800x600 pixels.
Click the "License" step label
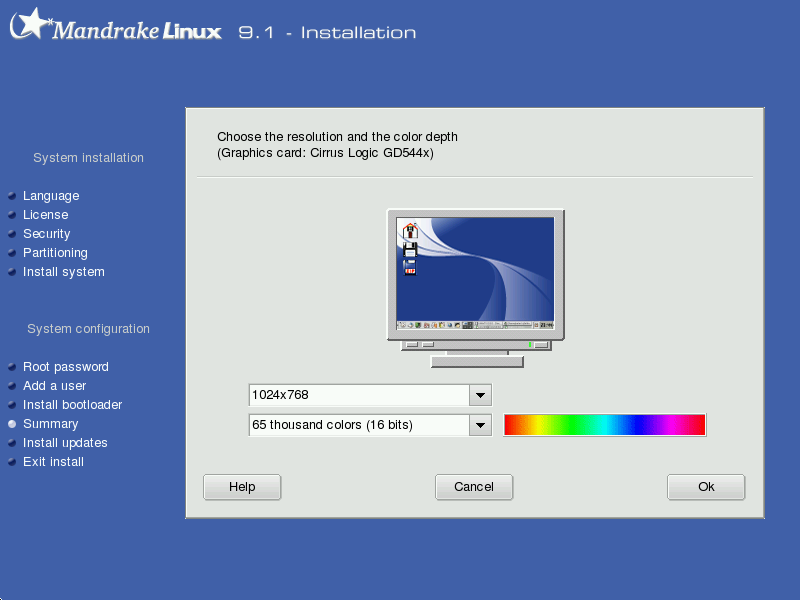point(45,215)
